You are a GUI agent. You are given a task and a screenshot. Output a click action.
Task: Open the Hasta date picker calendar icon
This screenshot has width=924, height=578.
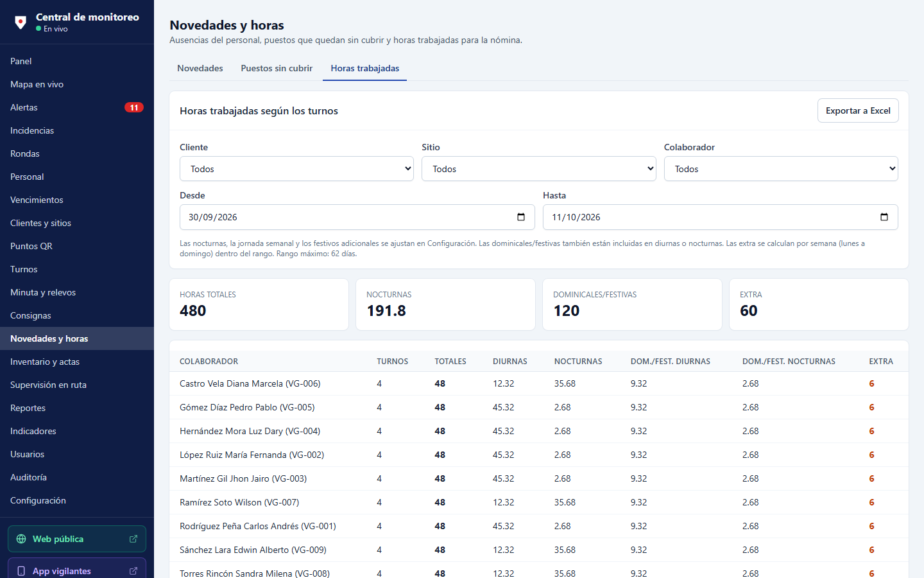point(884,217)
